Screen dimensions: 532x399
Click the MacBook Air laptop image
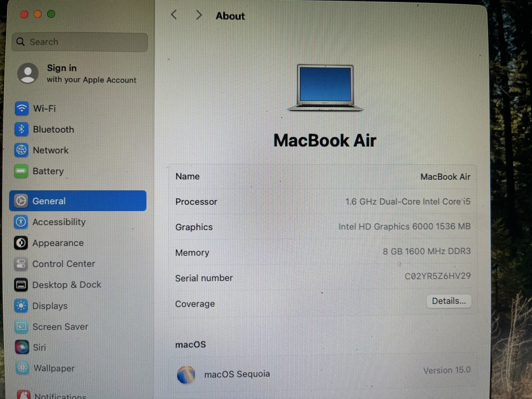(325, 88)
